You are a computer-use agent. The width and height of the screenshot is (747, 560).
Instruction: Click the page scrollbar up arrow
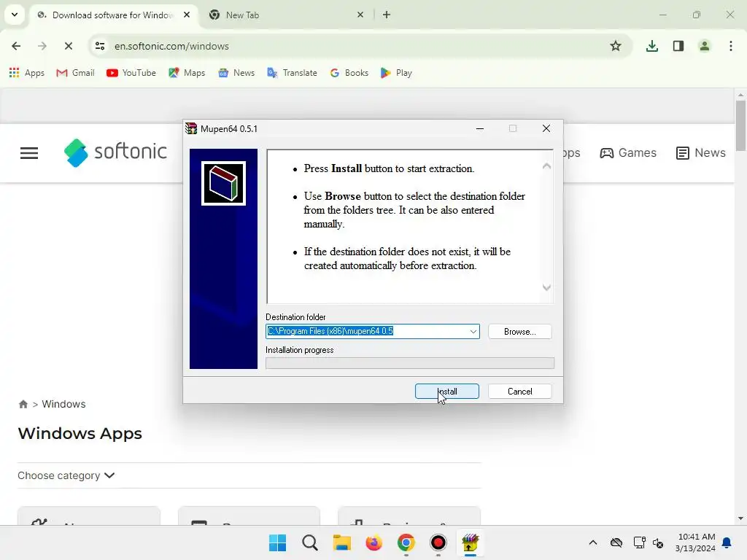[740, 95]
